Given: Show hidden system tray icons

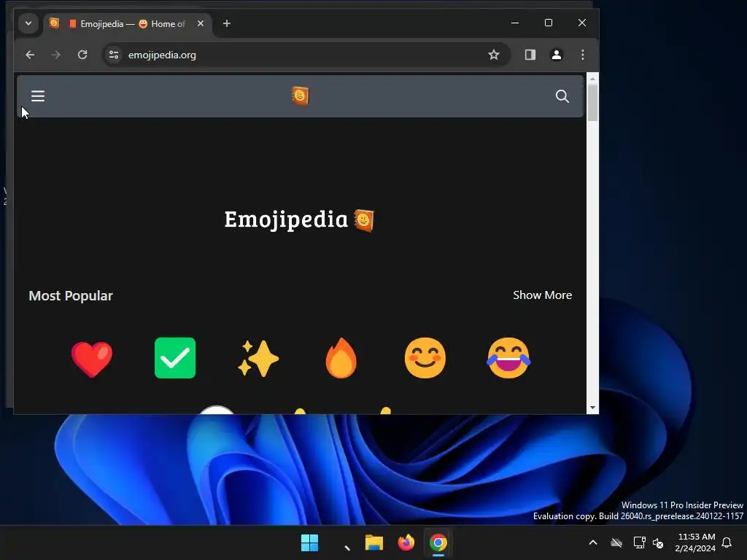Looking at the screenshot, I should click(593, 542).
